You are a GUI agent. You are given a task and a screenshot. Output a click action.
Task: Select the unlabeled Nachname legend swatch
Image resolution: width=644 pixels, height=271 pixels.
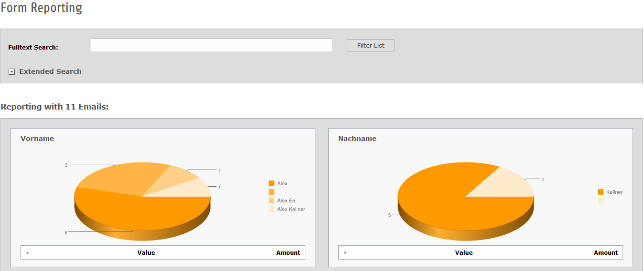(601, 201)
